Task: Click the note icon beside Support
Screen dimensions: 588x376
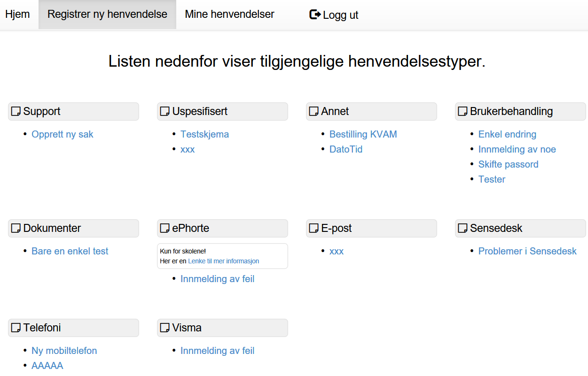Action: [x=16, y=112]
